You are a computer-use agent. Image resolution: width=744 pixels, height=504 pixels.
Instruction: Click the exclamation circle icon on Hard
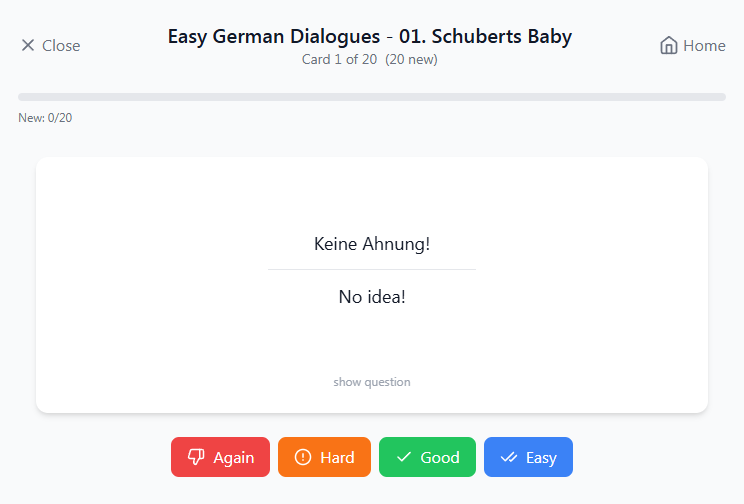[x=303, y=457]
